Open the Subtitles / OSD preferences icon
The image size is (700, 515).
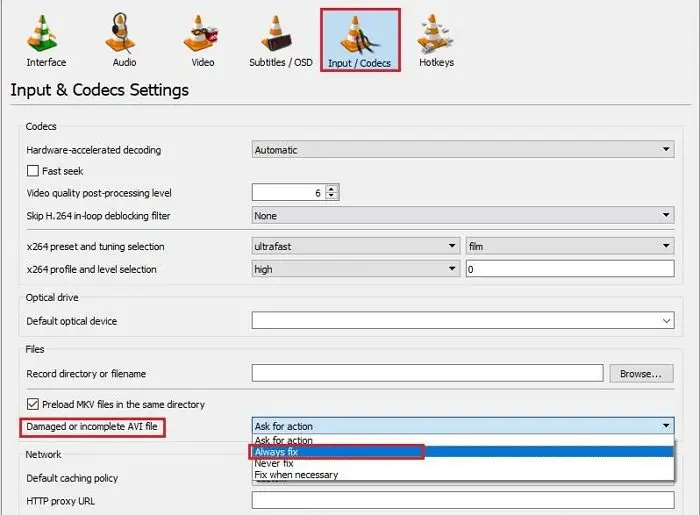click(x=277, y=33)
